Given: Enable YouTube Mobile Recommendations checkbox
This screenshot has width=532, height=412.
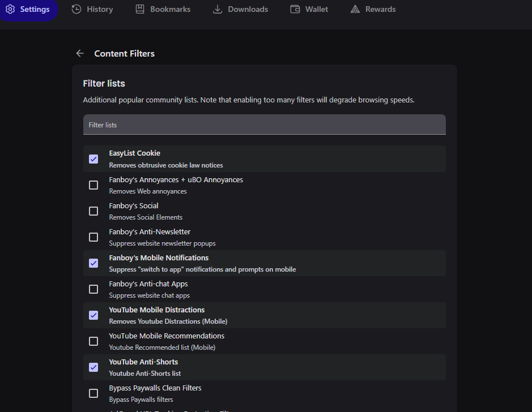Looking at the screenshot, I should click(x=93, y=341).
